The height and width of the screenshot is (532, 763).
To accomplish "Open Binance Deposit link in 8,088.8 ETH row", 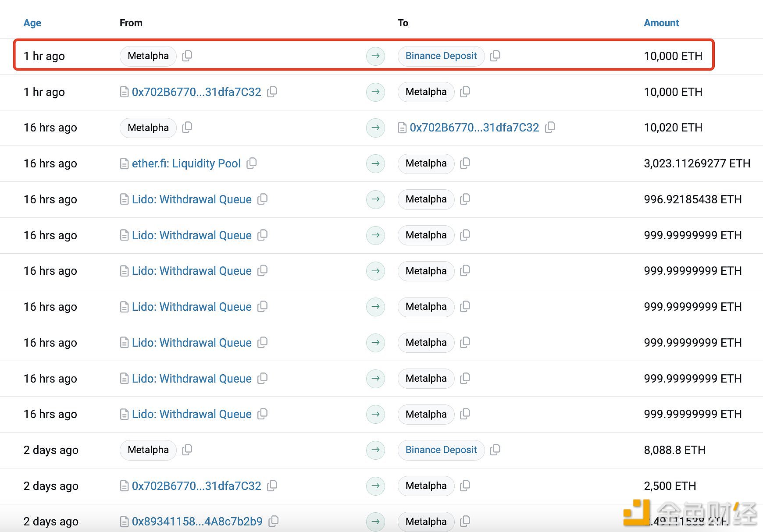I will pos(441,450).
